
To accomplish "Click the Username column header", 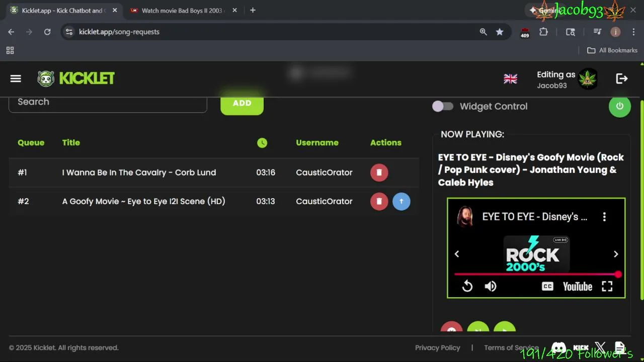I will pos(317,143).
